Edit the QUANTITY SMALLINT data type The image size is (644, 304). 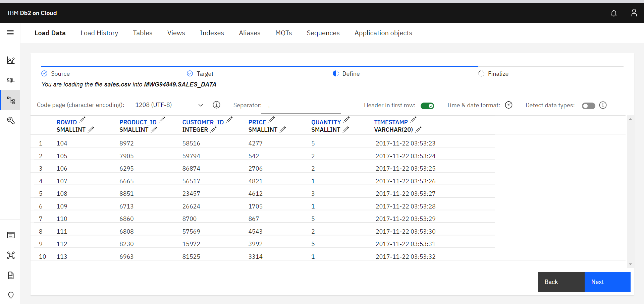tap(346, 129)
